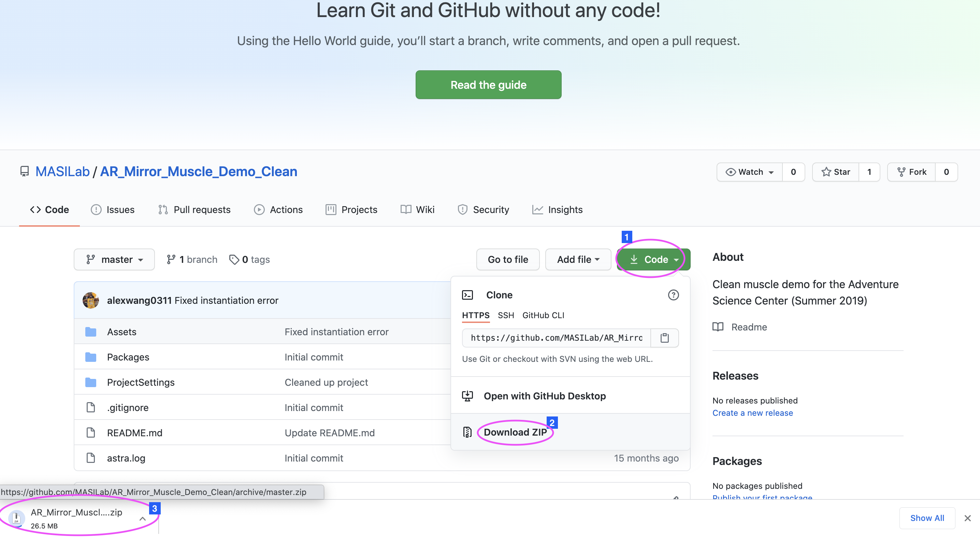Open the Add file dropdown
The width and height of the screenshot is (980, 538).
[577, 259]
